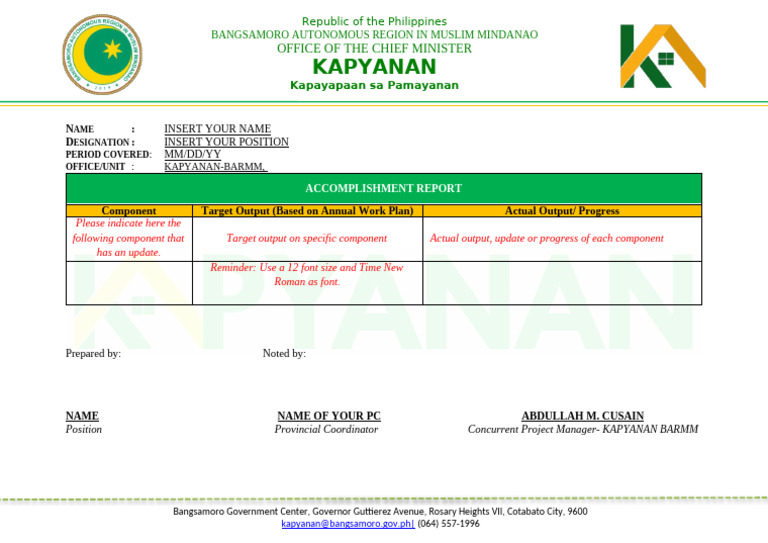Click Concurrent Project Manager- KAPYANAN BARMM title
This screenshot has height=543, width=768.
[x=583, y=429]
